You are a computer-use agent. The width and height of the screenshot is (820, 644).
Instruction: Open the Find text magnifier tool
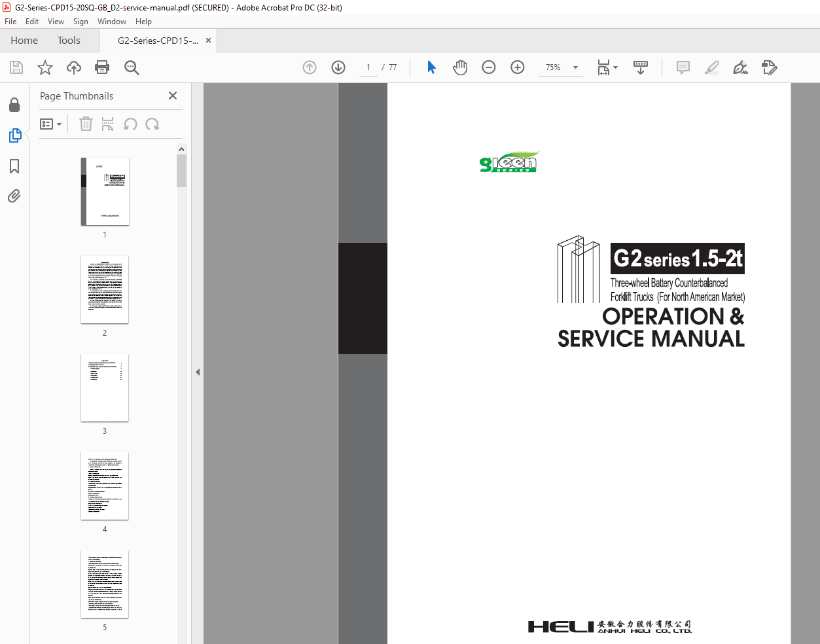coord(132,67)
